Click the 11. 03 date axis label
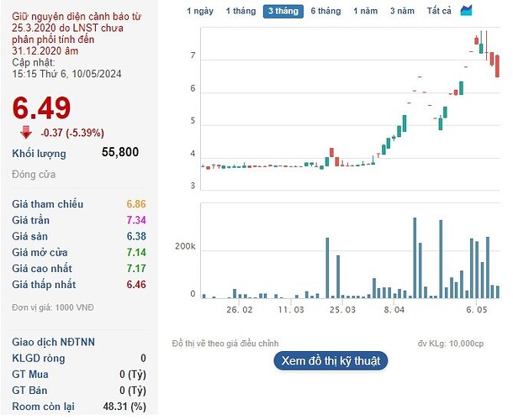Screen dimensions: 513x420 (291, 309)
